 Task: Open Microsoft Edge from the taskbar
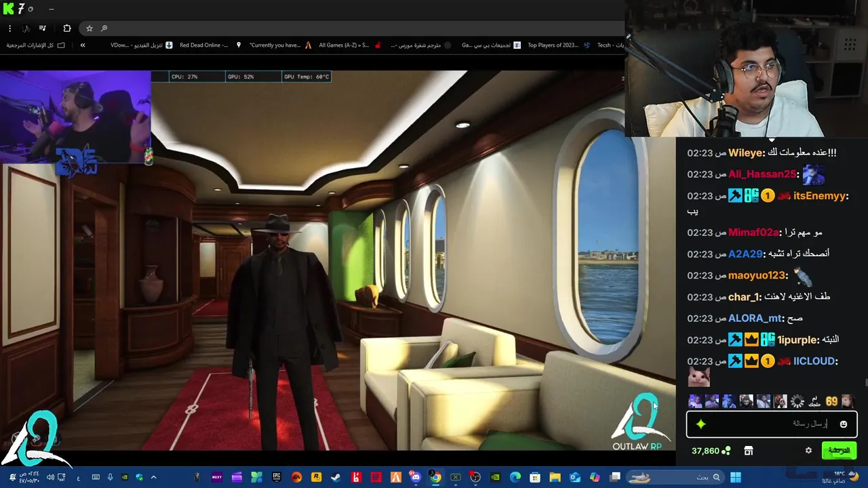click(x=515, y=477)
